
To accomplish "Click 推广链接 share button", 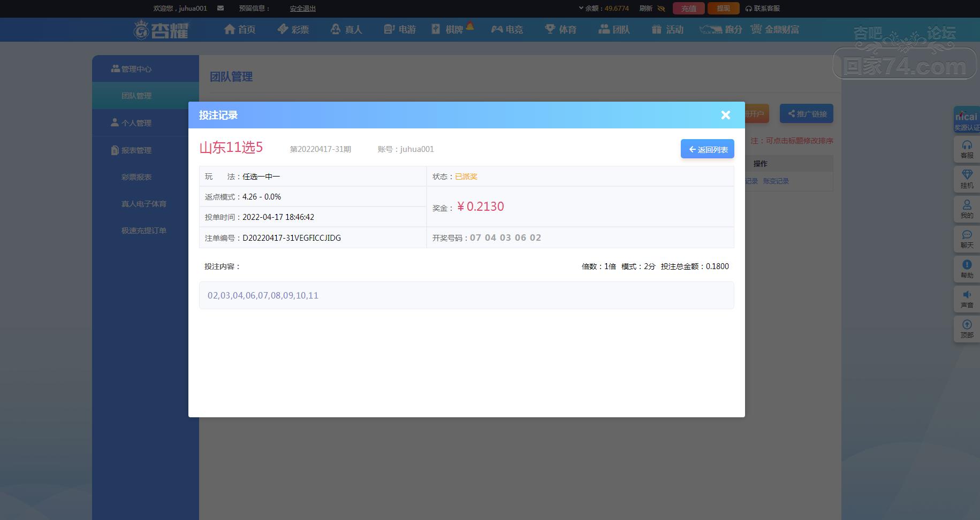I will [x=806, y=113].
